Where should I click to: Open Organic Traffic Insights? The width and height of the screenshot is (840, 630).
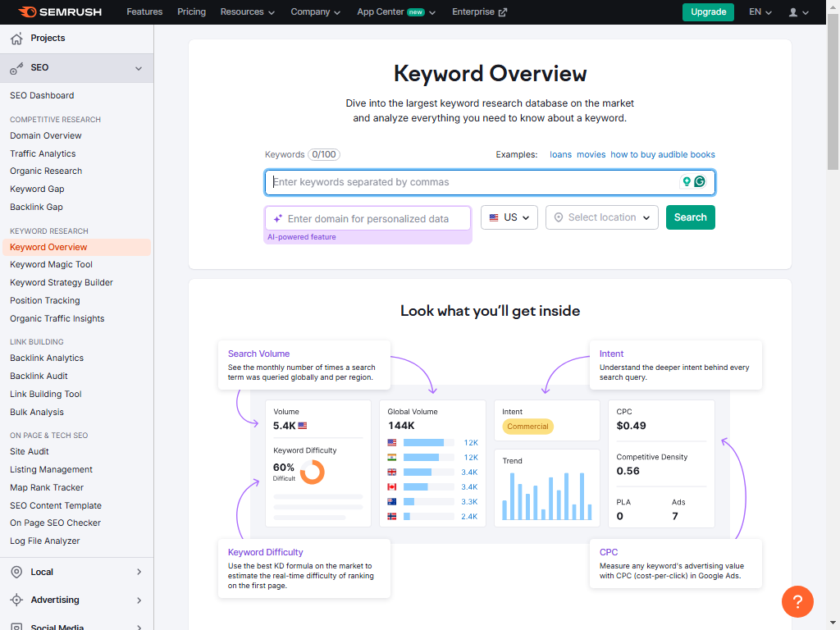57,319
